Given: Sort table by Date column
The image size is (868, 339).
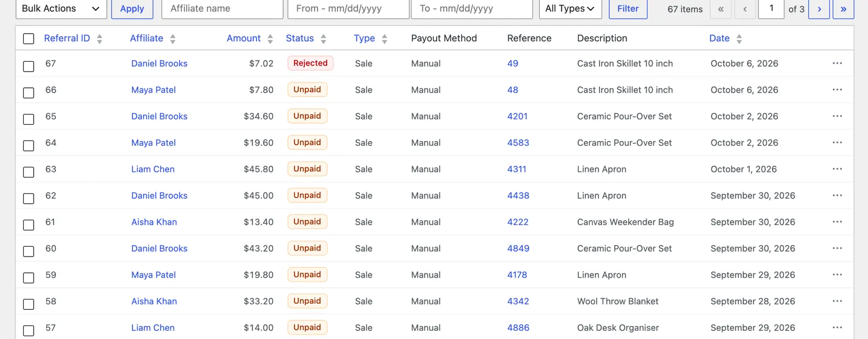Looking at the screenshot, I should (719, 39).
